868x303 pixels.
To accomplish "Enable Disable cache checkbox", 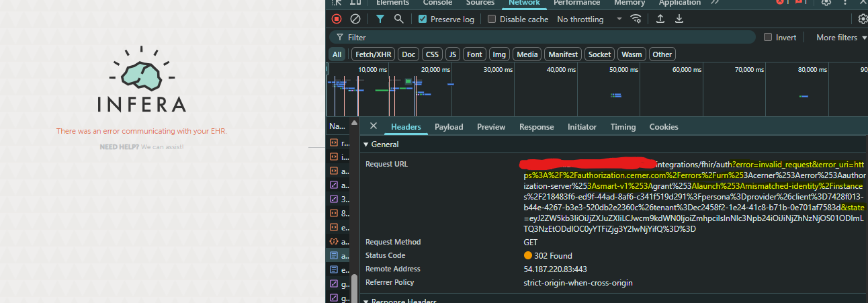I will 492,19.
